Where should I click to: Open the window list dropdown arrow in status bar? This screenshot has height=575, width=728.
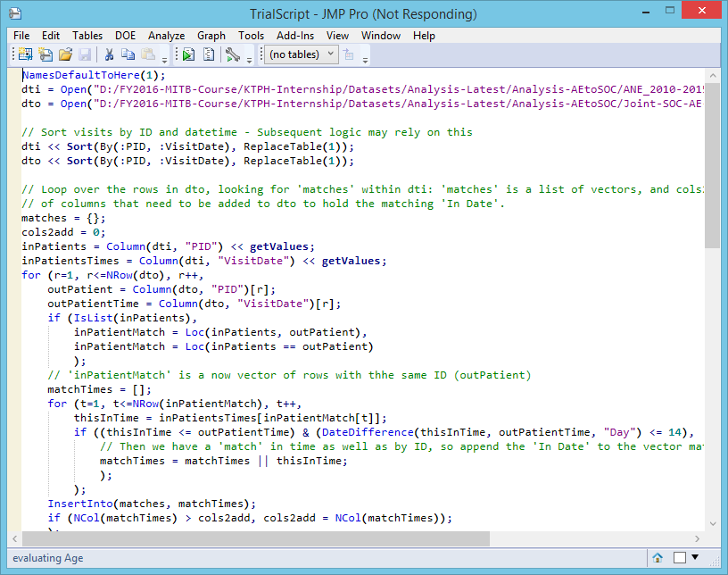695,557
